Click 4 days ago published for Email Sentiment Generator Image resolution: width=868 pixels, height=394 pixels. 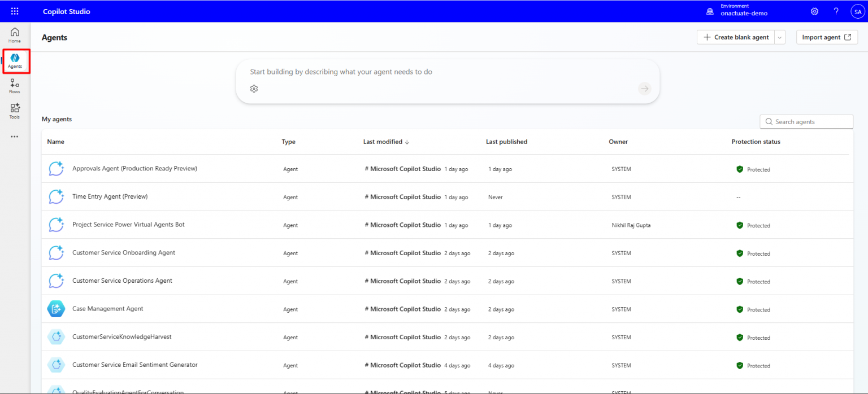pyautogui.click(x=501, y=365)
